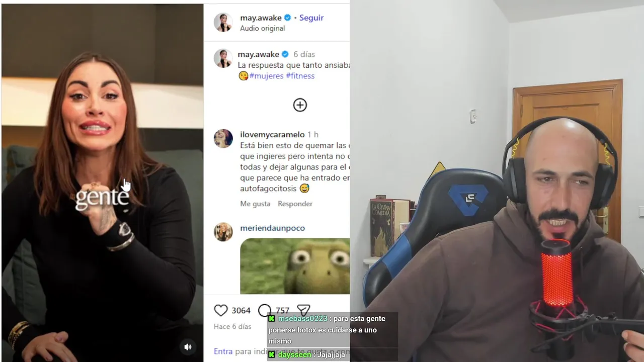Open may.awake profile picture in header
644x362 pixels.
tap(223, 23)
